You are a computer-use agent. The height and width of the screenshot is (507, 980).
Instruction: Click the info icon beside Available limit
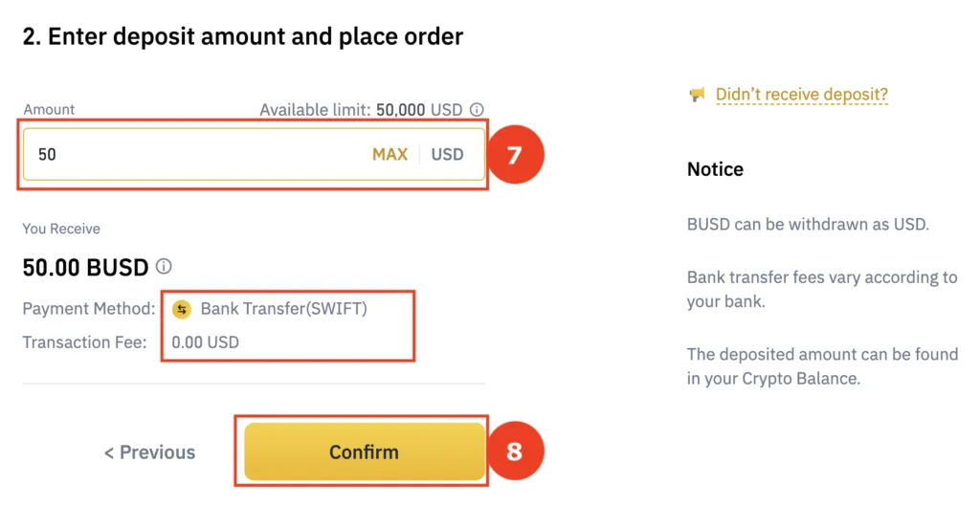pos(477,110)
